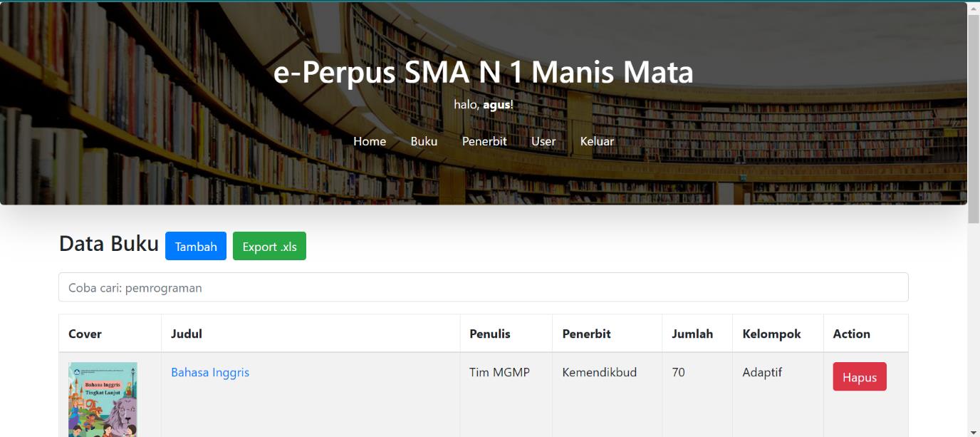Click Keluar to log out

coord(597,141)
